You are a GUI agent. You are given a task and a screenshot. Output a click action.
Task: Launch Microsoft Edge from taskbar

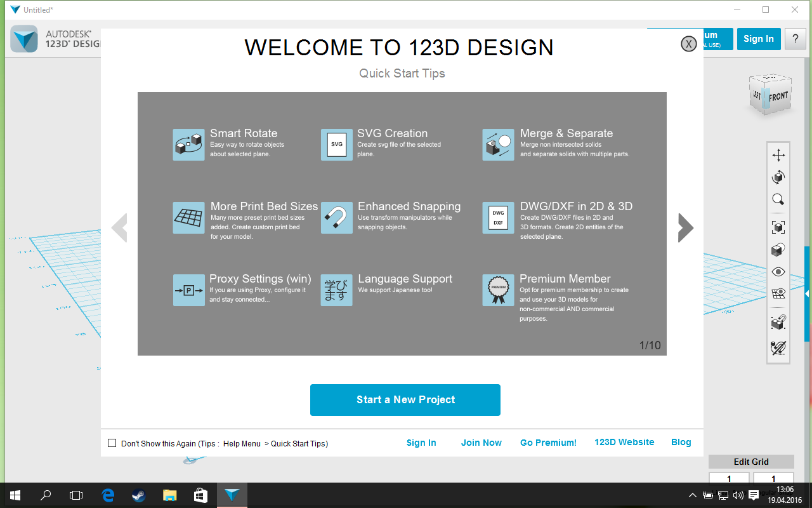pyautogui.click(x=108, y=495)
